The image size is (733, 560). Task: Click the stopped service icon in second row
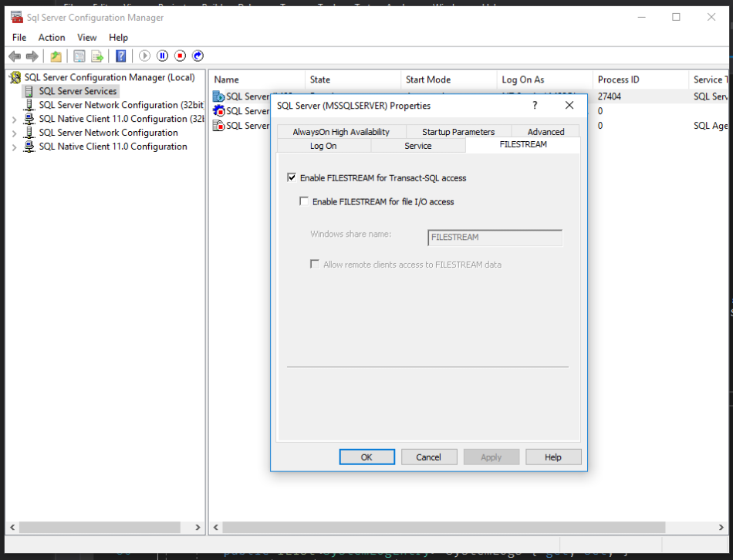[218, 111]
